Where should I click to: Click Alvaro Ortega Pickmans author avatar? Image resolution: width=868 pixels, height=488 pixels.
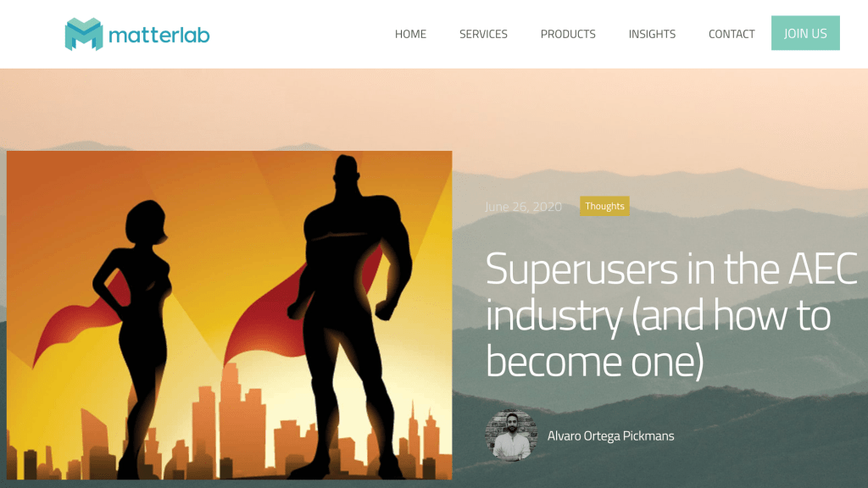(511, 435)
